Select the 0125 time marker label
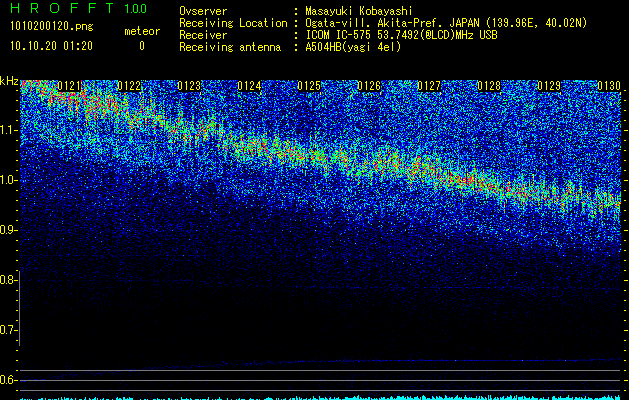The image size is (629, 400). [x=309, y=86]
